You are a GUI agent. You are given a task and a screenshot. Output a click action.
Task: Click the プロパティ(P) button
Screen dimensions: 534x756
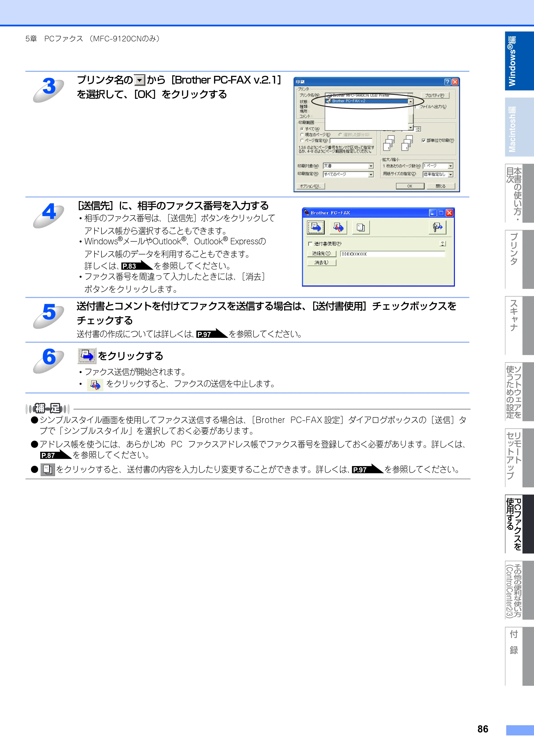pyautogui.click(x=435, y=96)
